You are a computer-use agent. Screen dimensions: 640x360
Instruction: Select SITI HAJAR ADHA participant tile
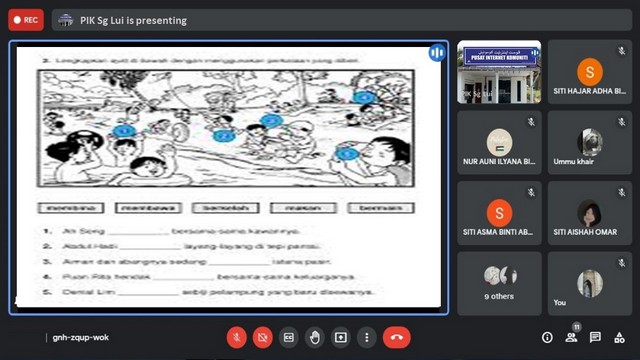click(590, 72)
